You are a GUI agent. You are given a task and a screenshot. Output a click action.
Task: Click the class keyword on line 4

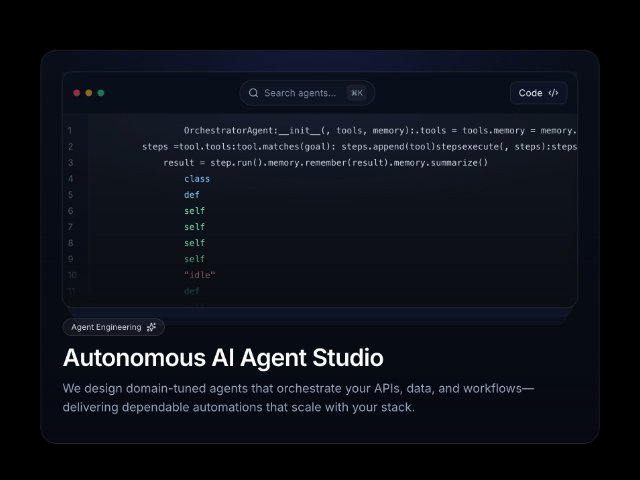point(197,179)
